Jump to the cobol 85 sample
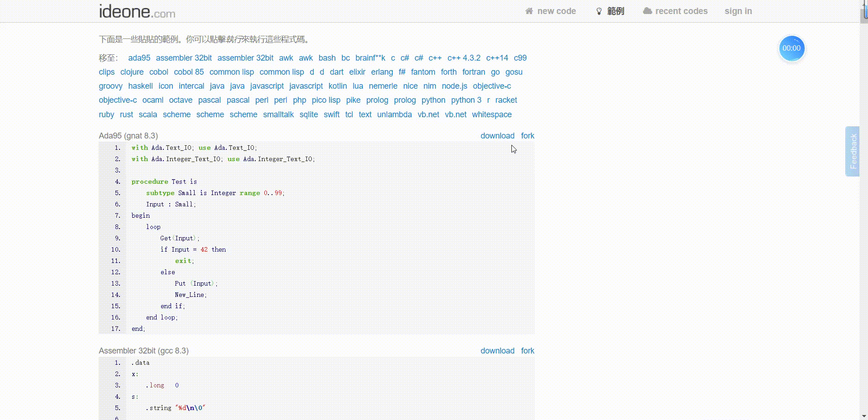 click(x=189, y=72)
